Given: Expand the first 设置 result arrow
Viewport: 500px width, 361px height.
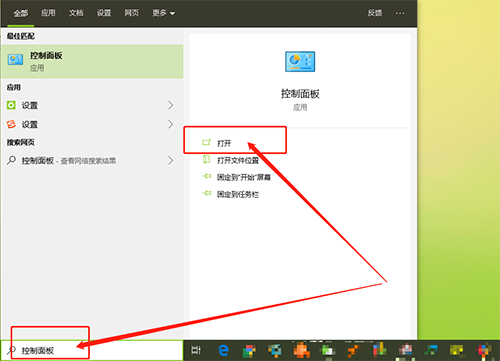Looking at the screenshot, I should [x=170, y=105].
